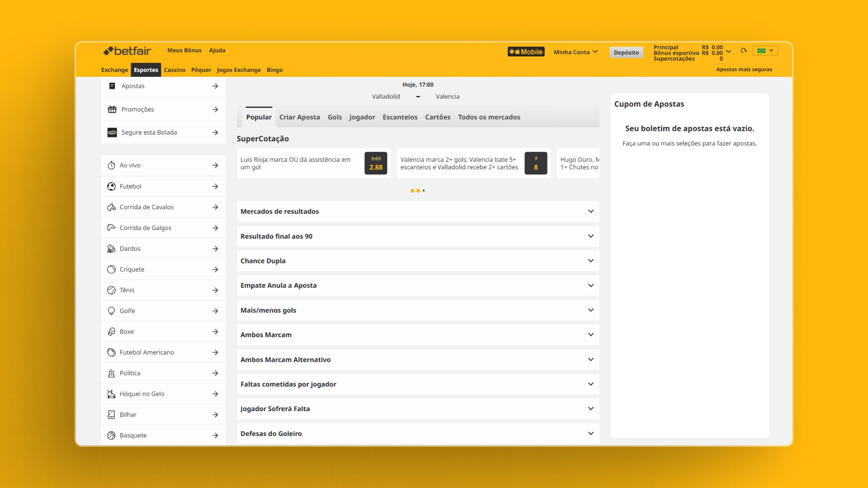Switch to the Escanteios tab
This screenshot has width=868, height=488.
400,117
